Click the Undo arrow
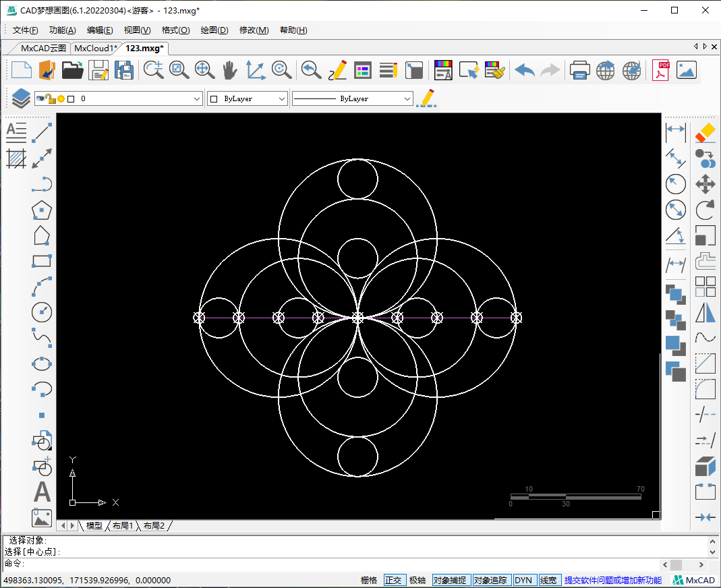This screenshot has height=588, width=721. (524, 70)
